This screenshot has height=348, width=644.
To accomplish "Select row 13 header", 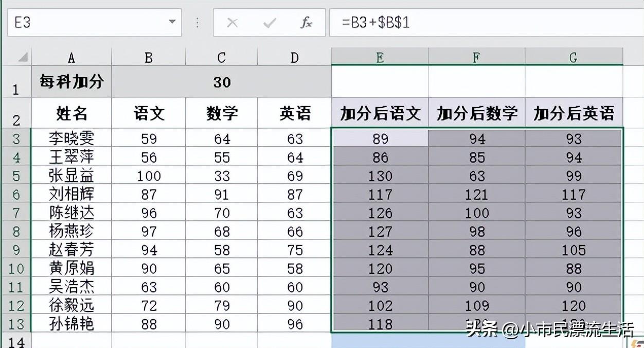I will tap(15, 324).
